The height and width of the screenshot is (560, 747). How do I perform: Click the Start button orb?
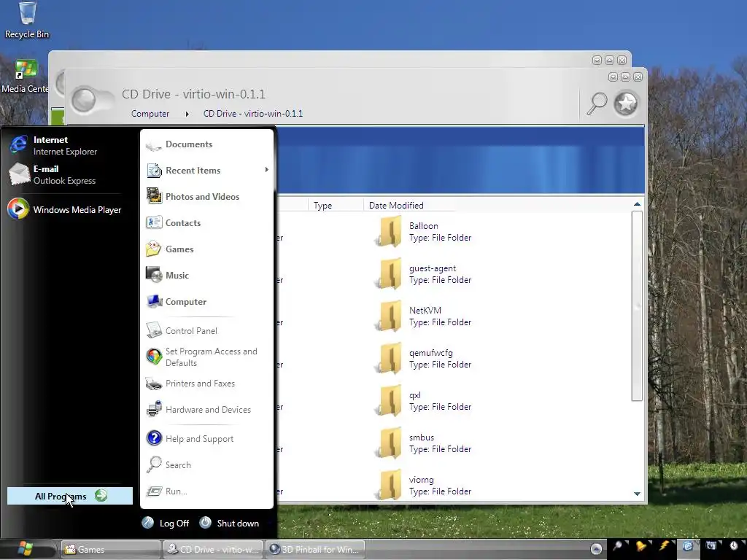click(25, 549)
